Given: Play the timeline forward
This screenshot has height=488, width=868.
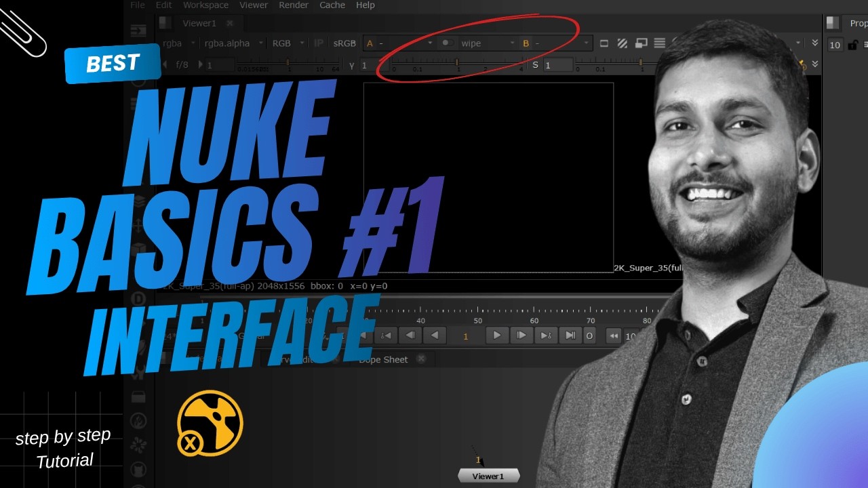Looking at the screenshot, I should [497, 335].
